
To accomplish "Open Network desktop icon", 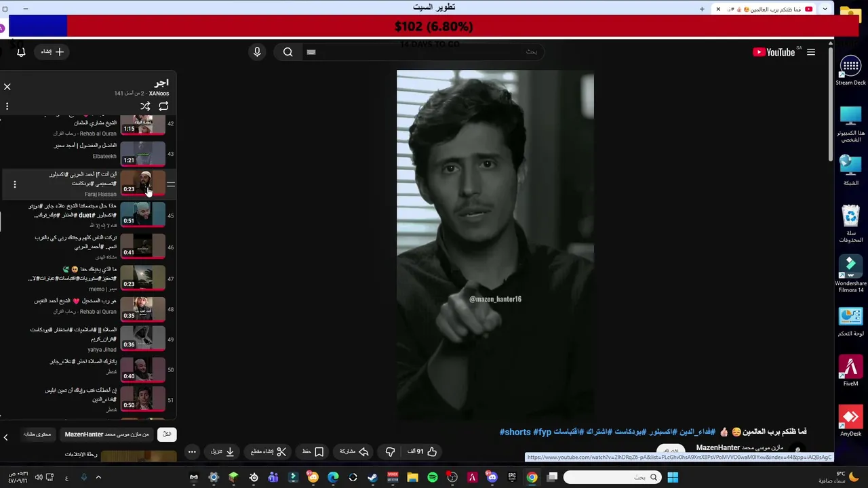I will point(850,171).
